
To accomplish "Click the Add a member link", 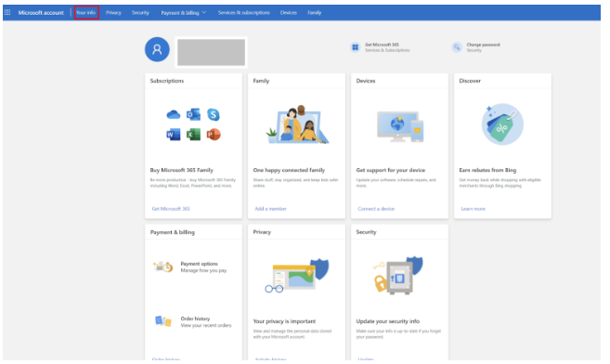I will click(x=271, y=209).
